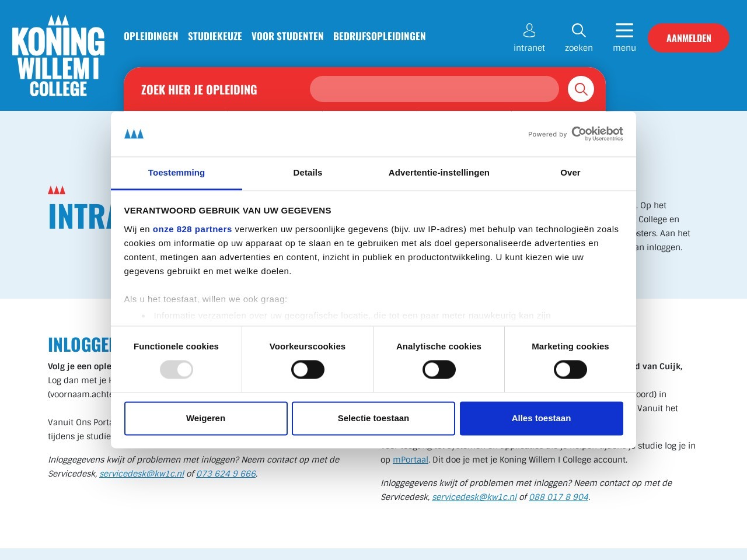Click the 'Analytische cookies' label
The height and width of the screenshot is (560, 747).
(x=439, y=346)
